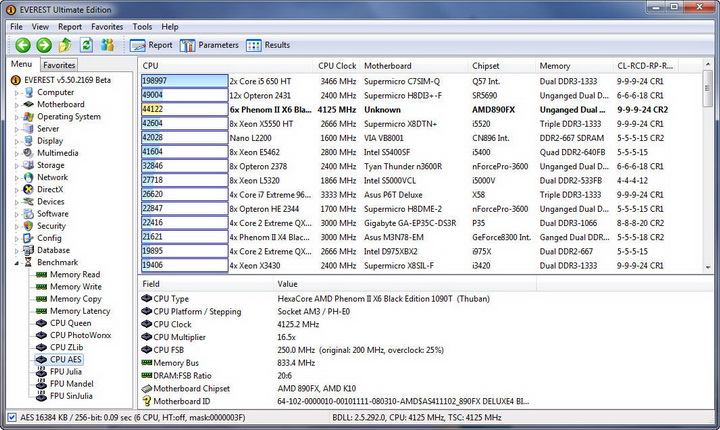
Task: Select the Network tree icon
Action: click(29, 177)
